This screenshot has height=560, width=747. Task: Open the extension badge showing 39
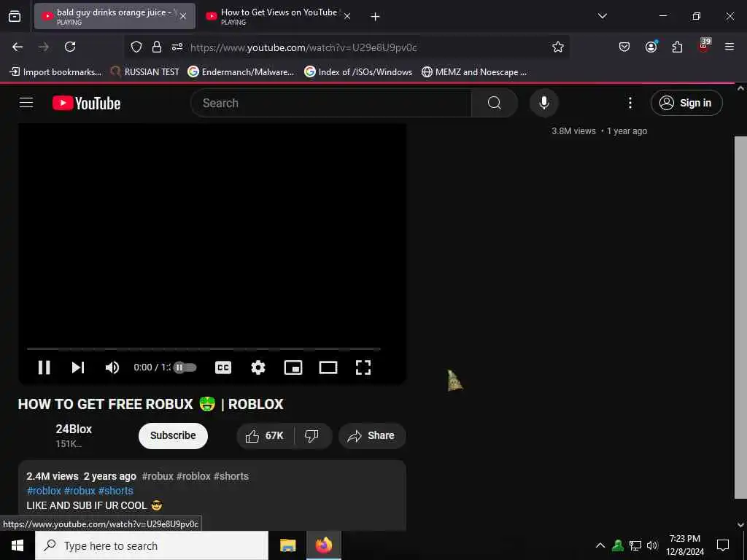(704, 45)
